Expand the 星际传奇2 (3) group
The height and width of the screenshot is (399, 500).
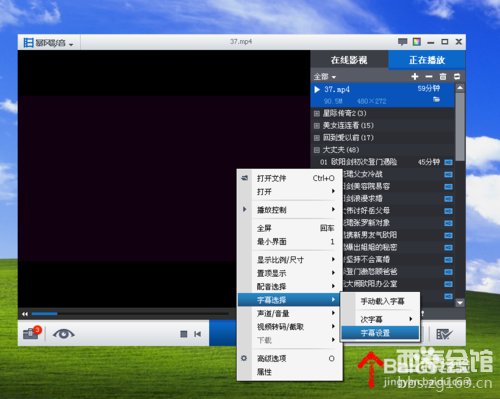(317, 114)
